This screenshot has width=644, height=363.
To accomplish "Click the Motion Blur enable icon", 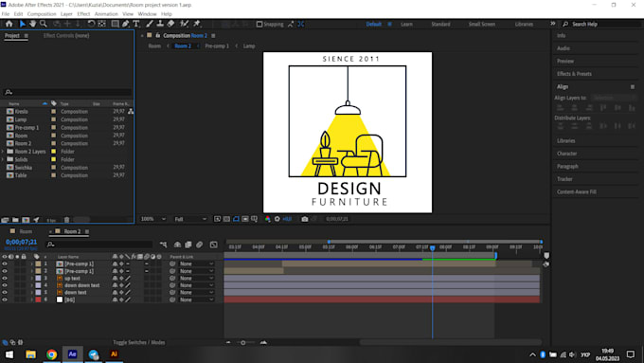I will coord(199,245).
